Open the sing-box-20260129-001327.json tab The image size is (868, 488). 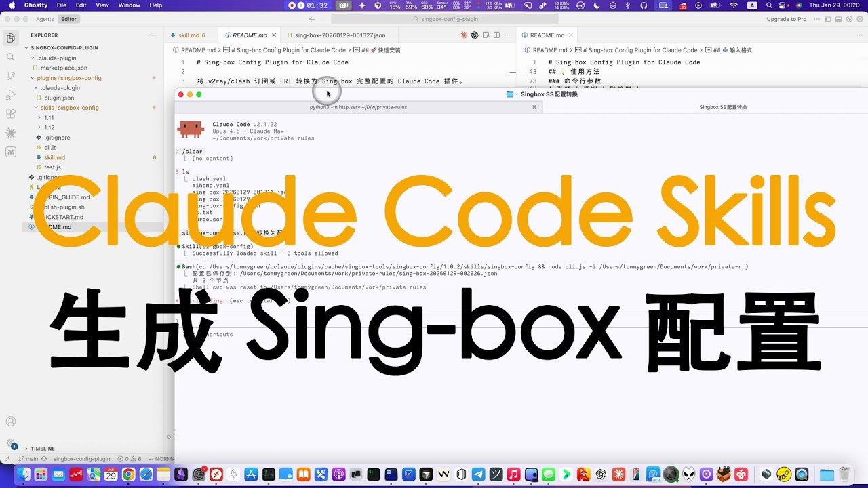[x=340, y=35]
